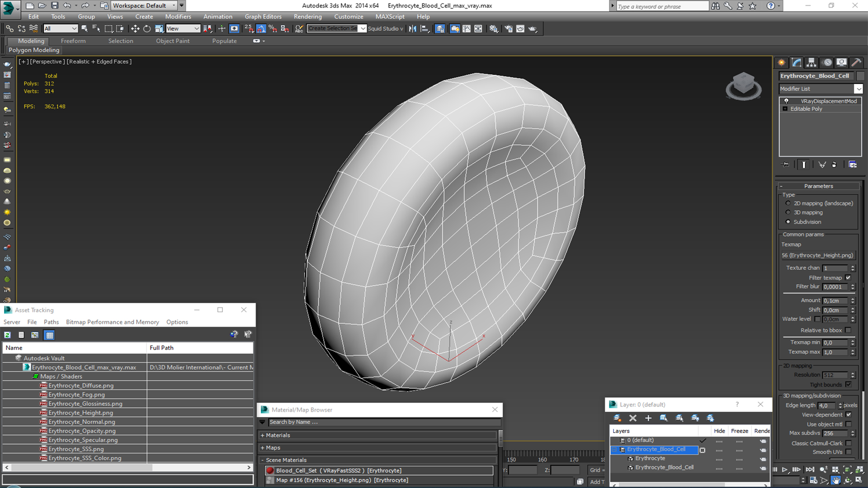Select 3D mapping radio button
868x488 pixels.
788,212
